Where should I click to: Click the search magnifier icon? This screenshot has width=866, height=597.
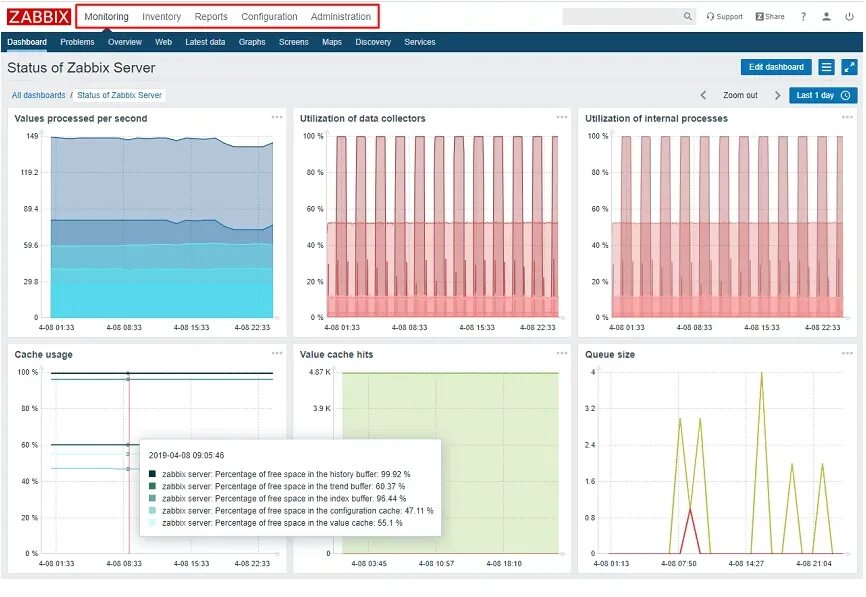pos(688,17)
